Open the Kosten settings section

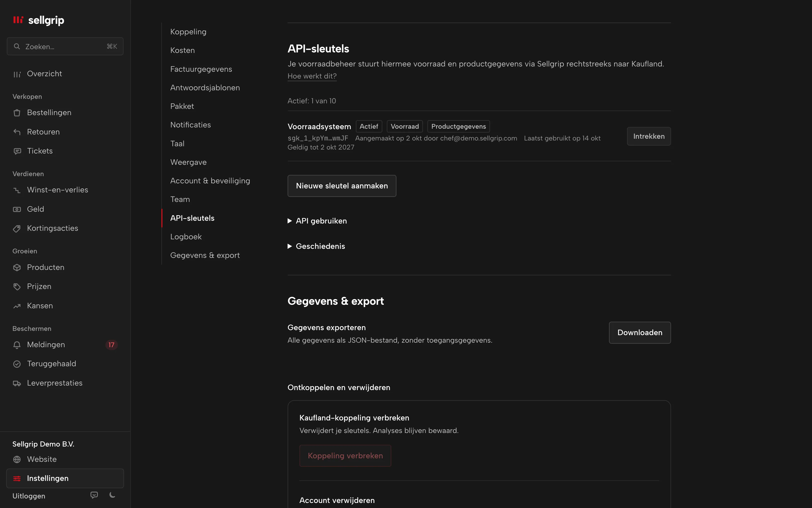coord(182,50)
